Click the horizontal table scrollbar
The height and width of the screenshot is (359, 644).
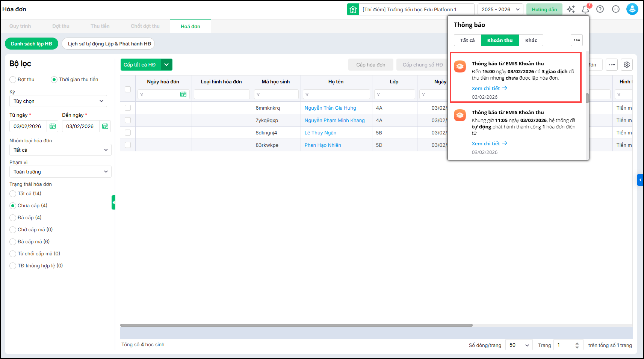tap(296, 325)
